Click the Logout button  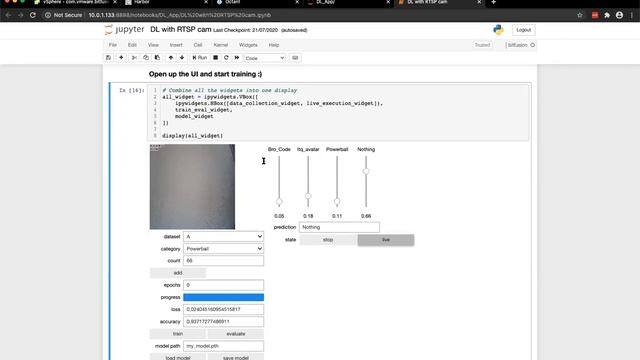[523, 30]
